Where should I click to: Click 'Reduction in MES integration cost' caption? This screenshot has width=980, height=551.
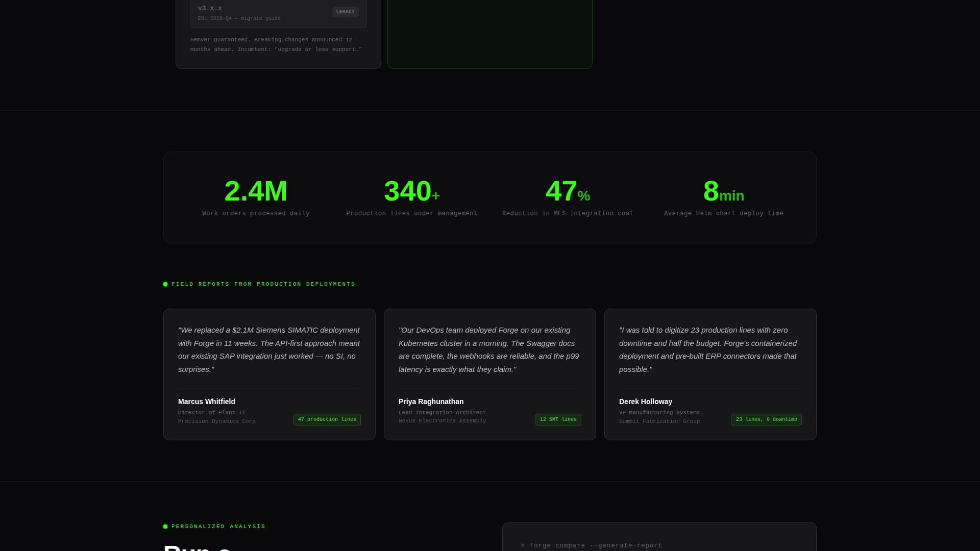[x=568, y=213]
